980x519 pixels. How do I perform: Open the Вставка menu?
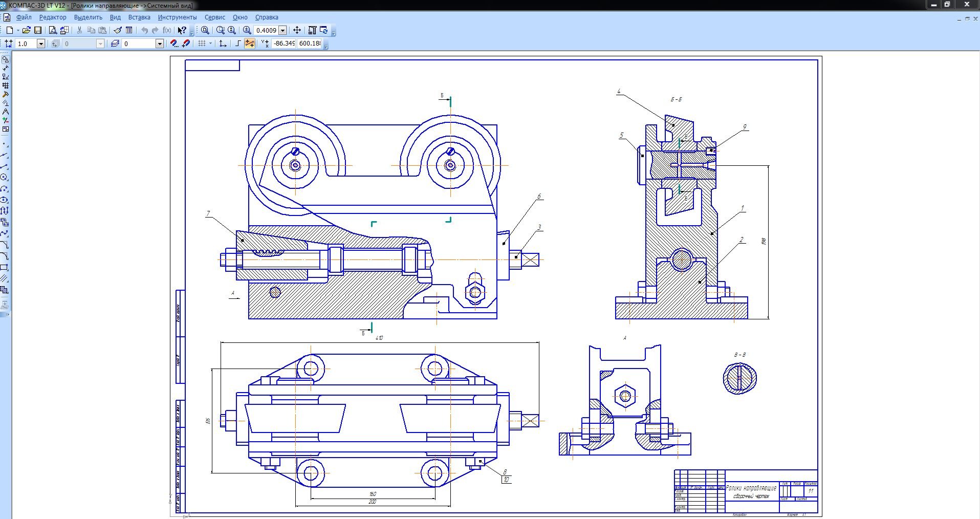[139, 17]
